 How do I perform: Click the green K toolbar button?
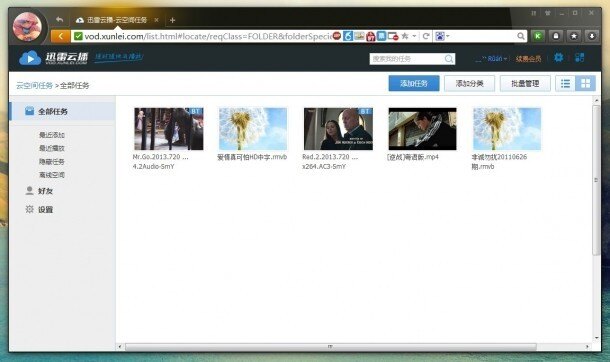pos(538,36)
